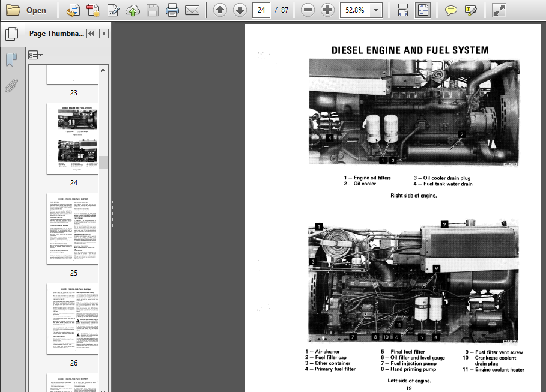
Task: Toggle fit one full page icon
Action: [x=423, y=10]
